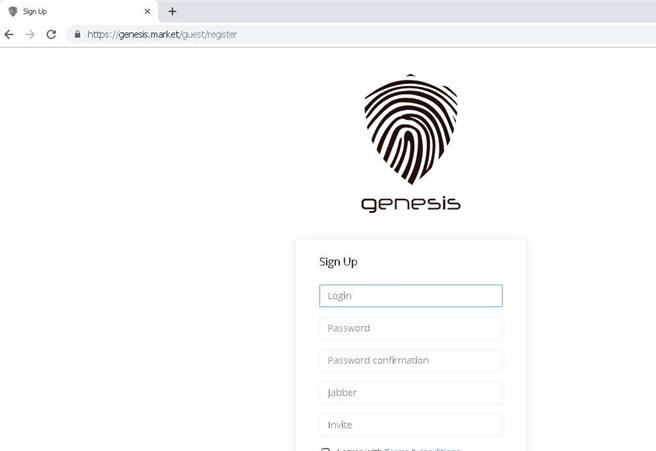Click the forward arrow navigation button
The width and height of the screenshot is (656, 451).
pos(30,34)
